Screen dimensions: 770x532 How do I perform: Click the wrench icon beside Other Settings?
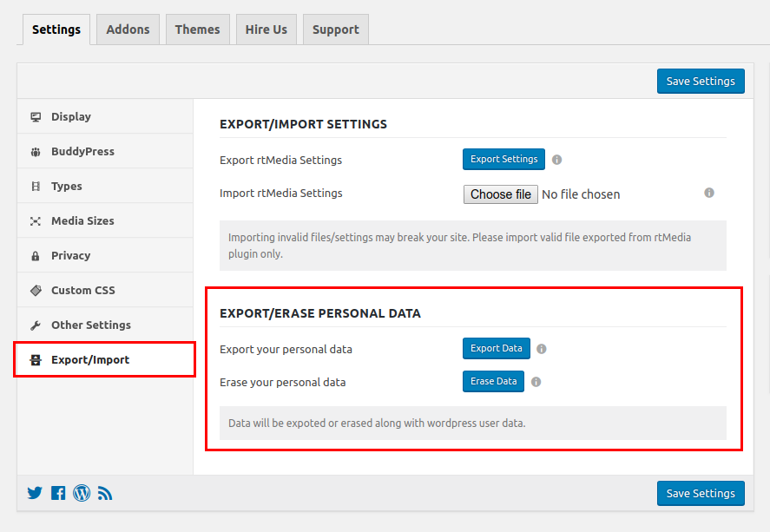36,325
